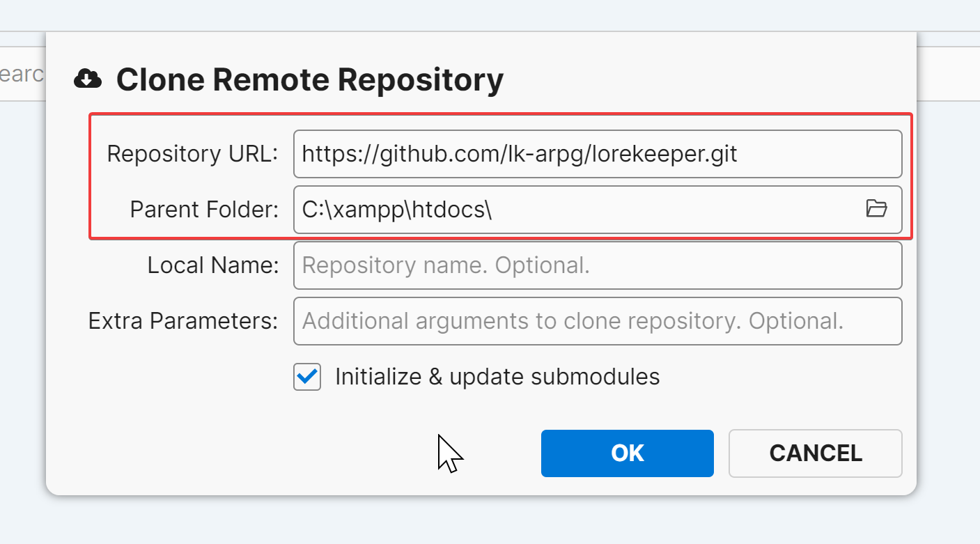
Task: Click the 'Clone Remote Repository' title text
Action: click(309, 79)
